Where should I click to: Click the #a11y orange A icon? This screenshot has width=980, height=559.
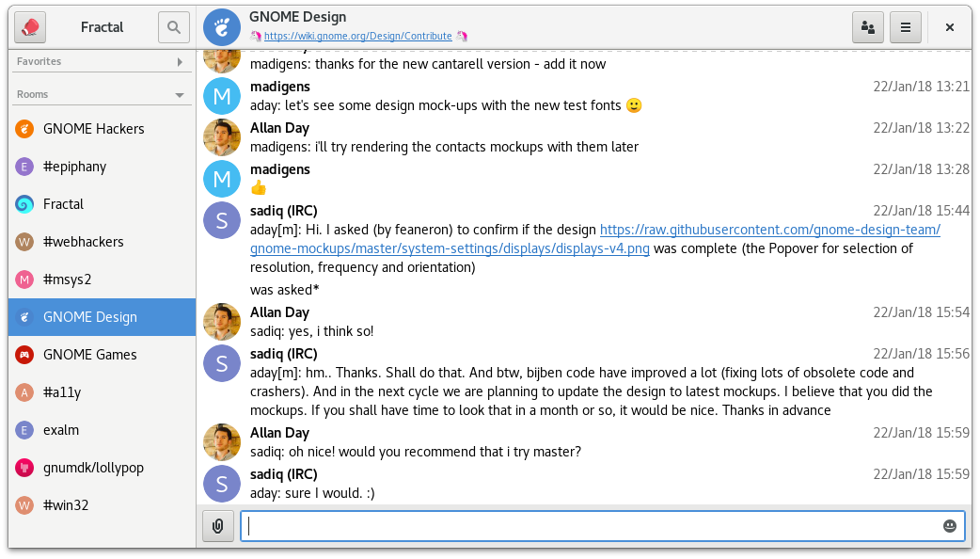pos(24,392)
